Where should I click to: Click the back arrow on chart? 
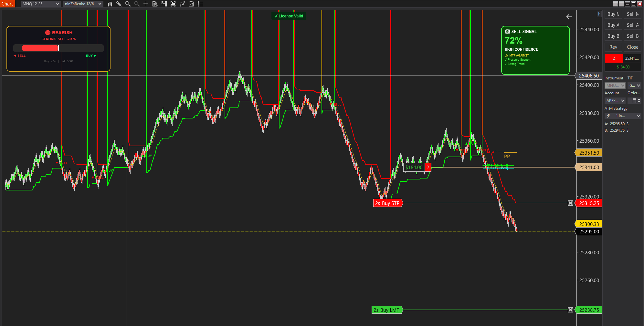tap(569, 17)
